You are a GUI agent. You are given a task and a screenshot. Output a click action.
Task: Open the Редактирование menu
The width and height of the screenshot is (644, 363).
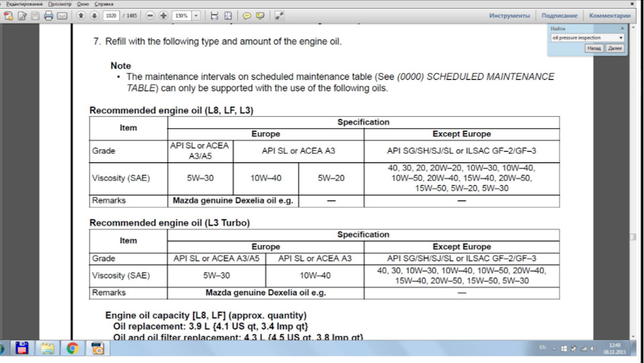tap(24, 4)
